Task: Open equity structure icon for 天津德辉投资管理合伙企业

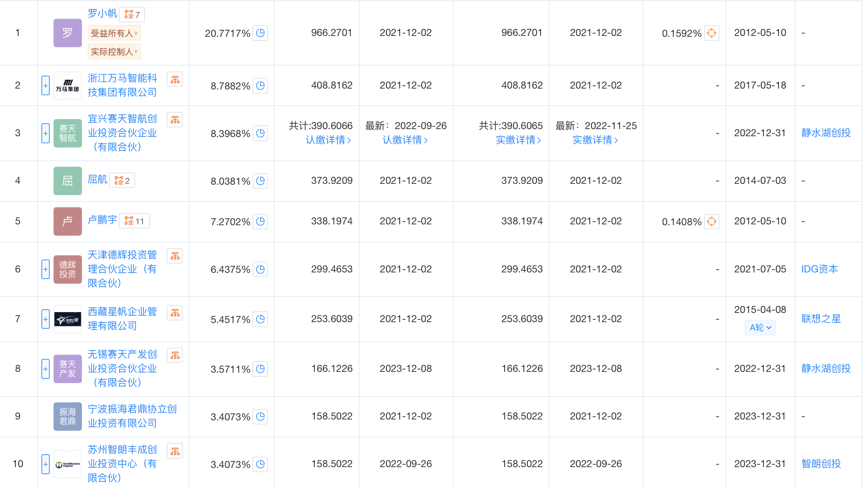Action: tap(175, 256)
